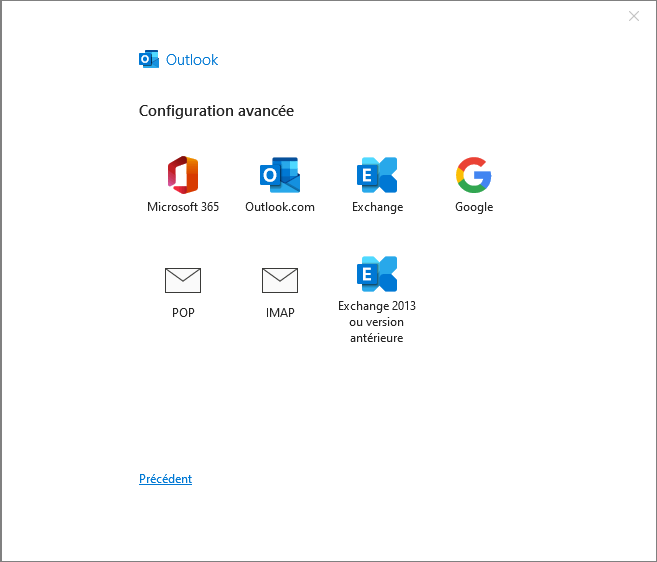The height and width of the screenshot is (562, 657).
Task: Choose the Microsoft 365 account icon
Action: point(183,175)
